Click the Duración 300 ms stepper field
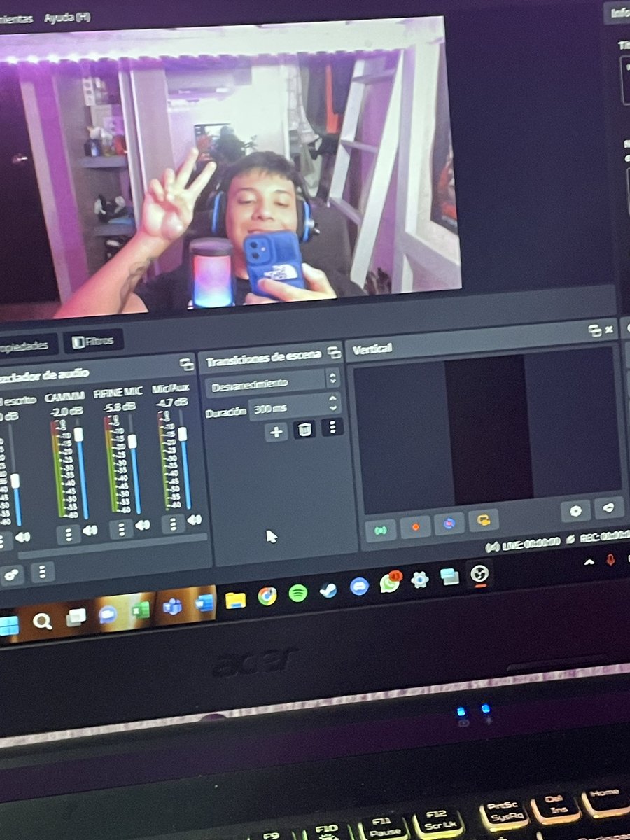 tap(295, 407)
